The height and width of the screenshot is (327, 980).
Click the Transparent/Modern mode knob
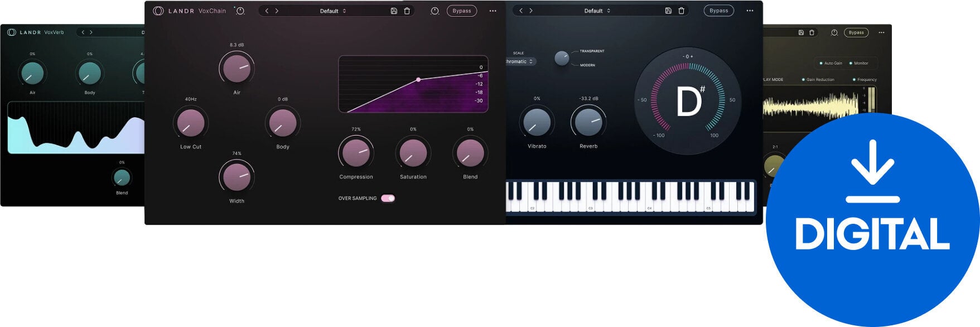(562, 57)
